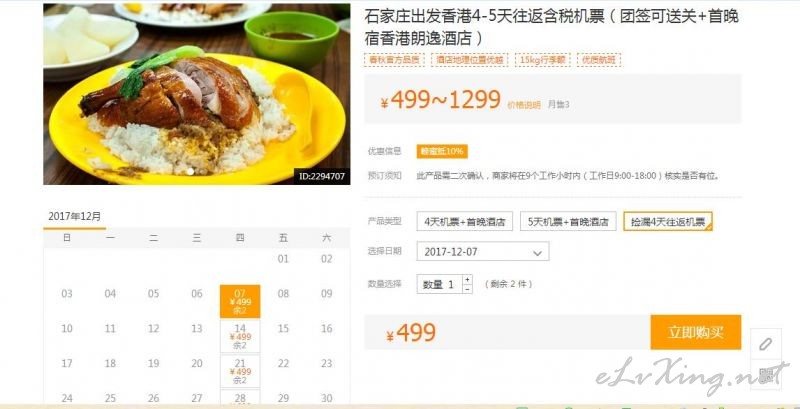Viewport: 800px width, 409px height.
Task: Select December 28 calendar cell
Action: pos(240,397)
